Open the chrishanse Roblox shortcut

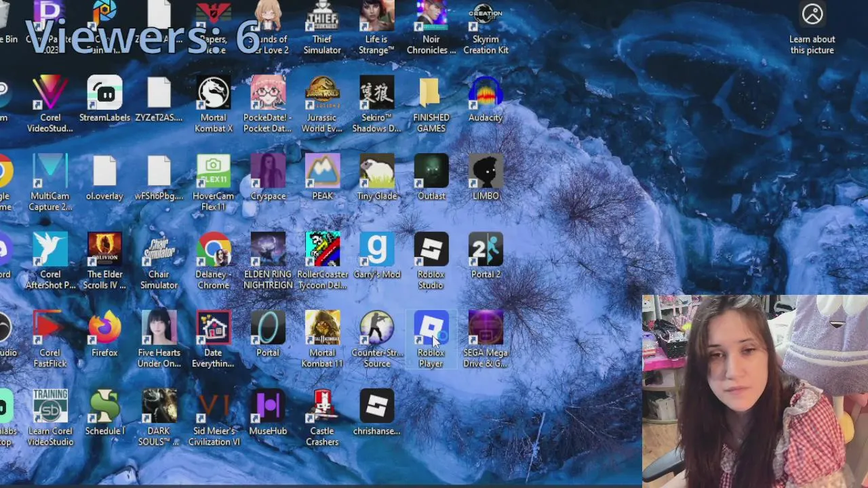coord(376,412)
